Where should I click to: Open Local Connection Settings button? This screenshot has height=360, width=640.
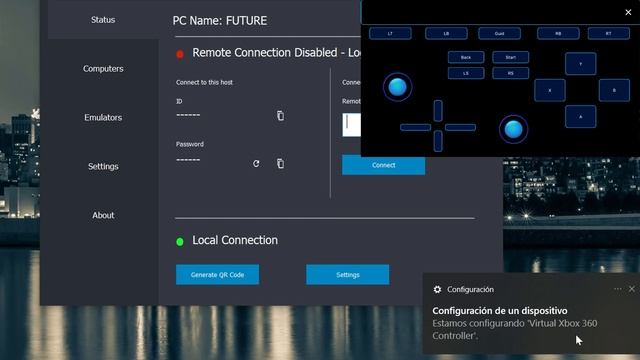click(347, 275)
